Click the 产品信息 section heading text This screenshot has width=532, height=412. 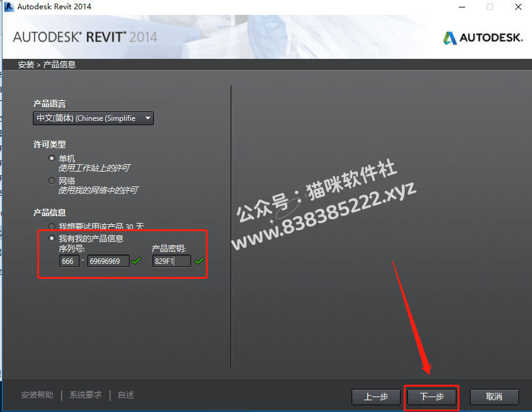pyautogui.click(x=50, y=213)
